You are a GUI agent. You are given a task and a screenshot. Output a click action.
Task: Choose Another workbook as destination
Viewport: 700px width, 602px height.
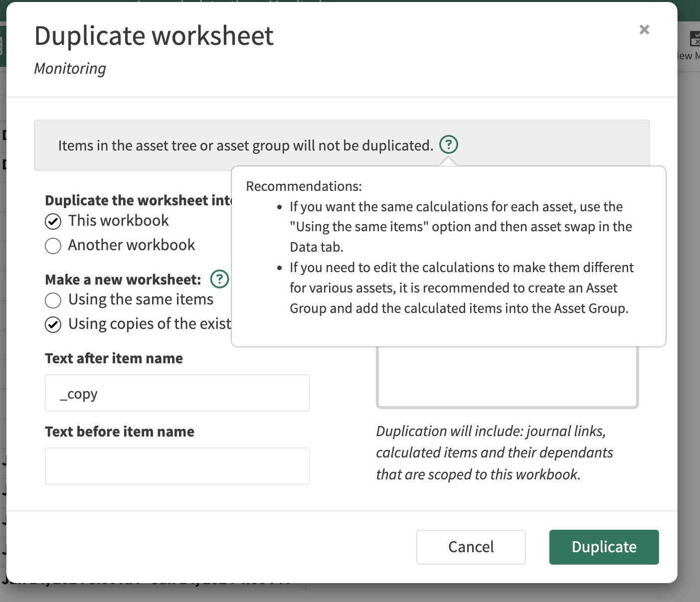tap(53, 246)
